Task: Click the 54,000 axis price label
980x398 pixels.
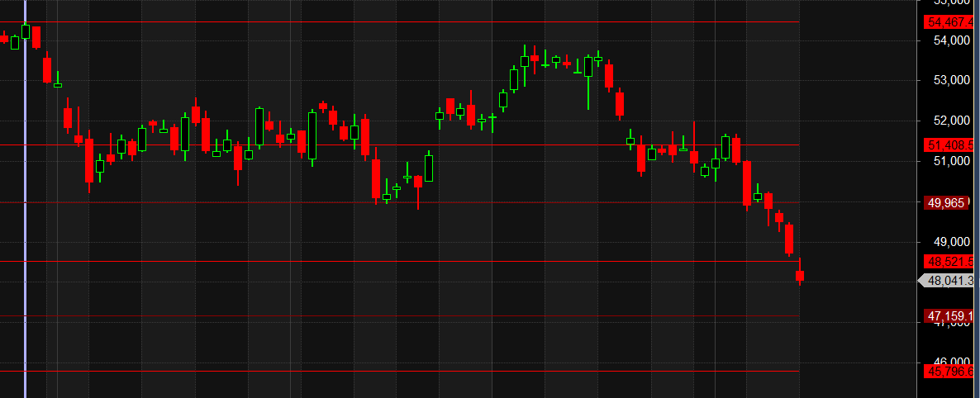Action: tap(950, 40)
